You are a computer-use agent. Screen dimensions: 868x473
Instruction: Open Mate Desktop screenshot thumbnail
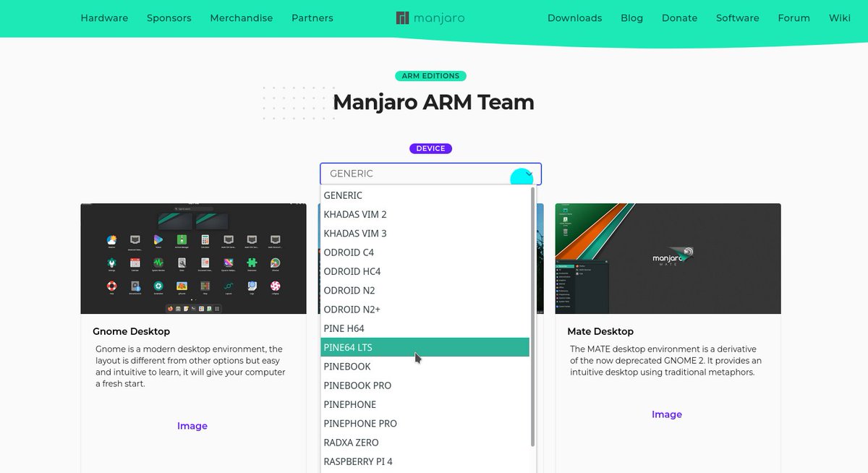668,258
